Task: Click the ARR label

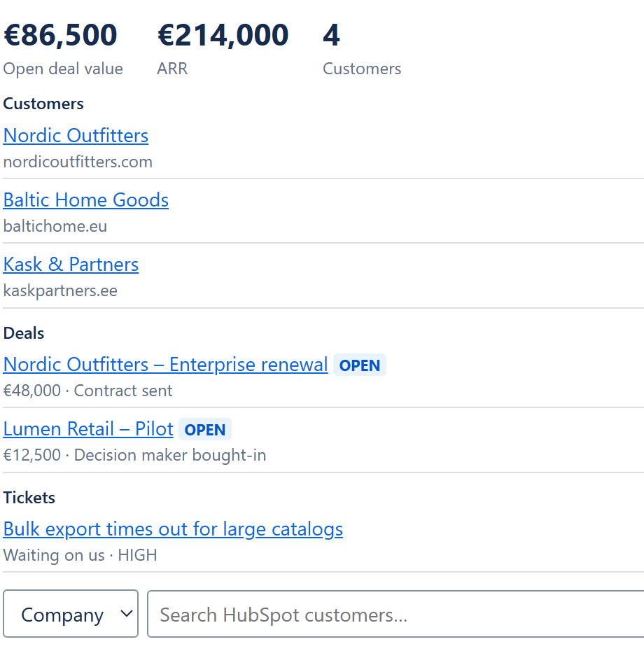Action: coord(172,69)
